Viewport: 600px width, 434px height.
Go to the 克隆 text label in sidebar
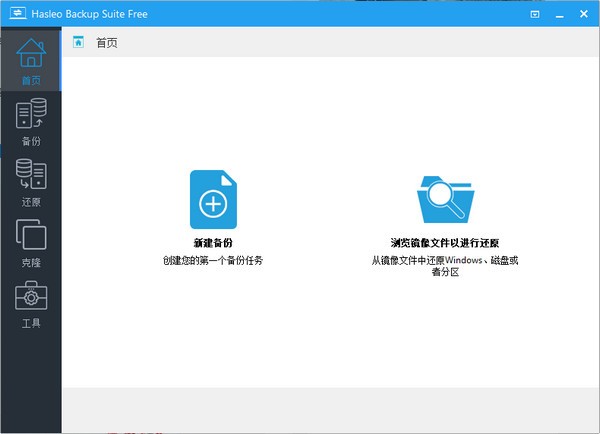pyautogui.click(x=31, y=263)
